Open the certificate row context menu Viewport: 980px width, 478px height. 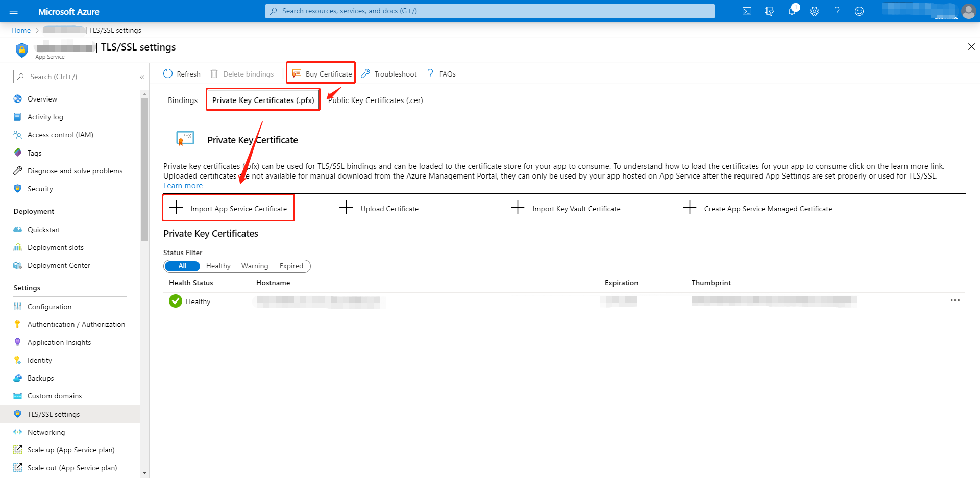point(955,300)
